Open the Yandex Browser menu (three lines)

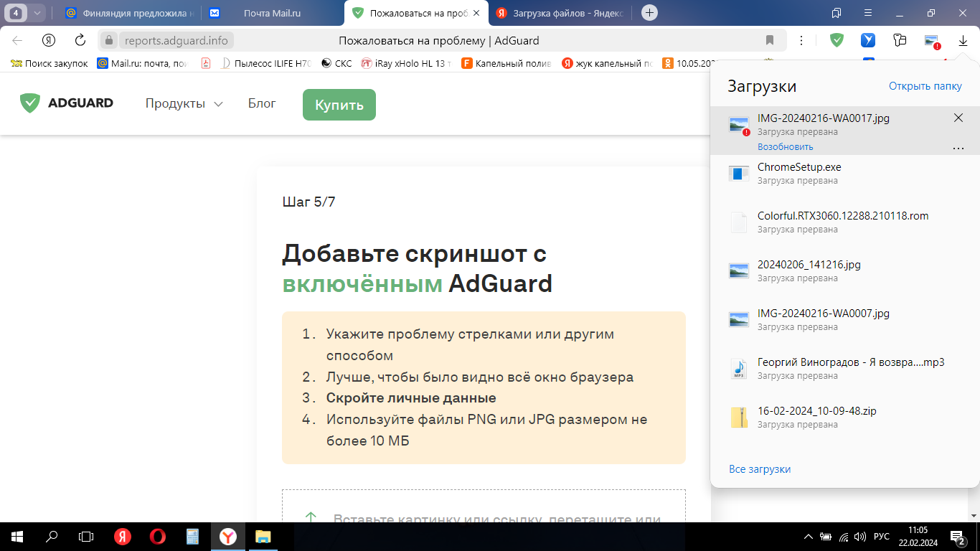(868, 13)
